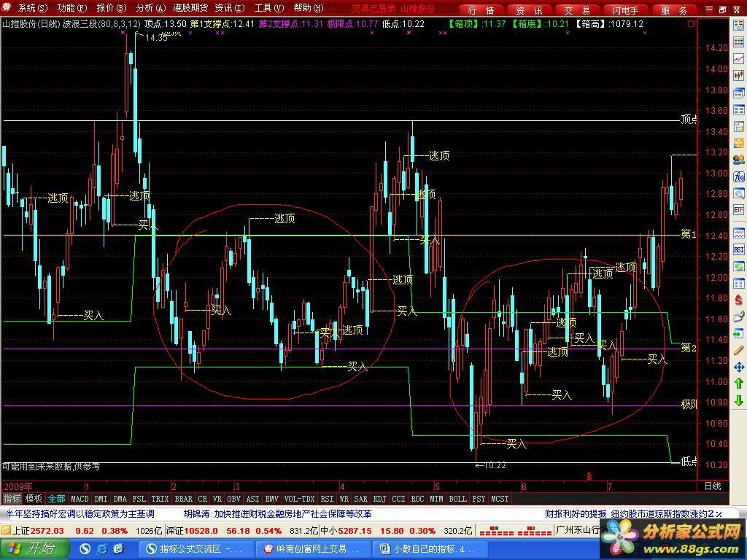The image size is (747, 560).
Task: Click the 资讯 button at top right
Action: click(x=529, y=10)
